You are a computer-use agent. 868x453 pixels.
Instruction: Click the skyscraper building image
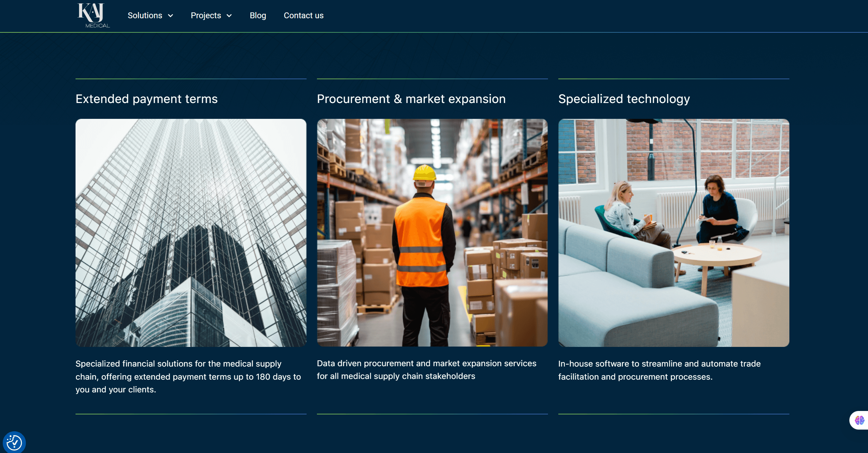point(191,233)
